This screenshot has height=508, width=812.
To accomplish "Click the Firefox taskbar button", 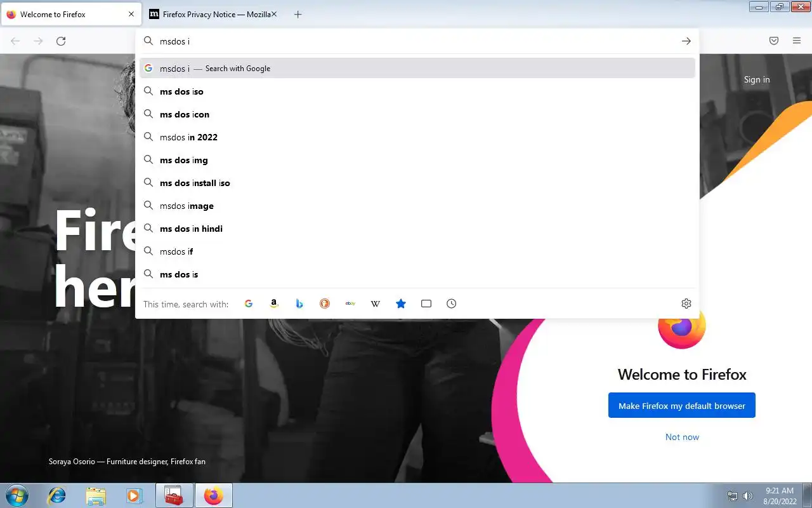I will click(213, 495).
